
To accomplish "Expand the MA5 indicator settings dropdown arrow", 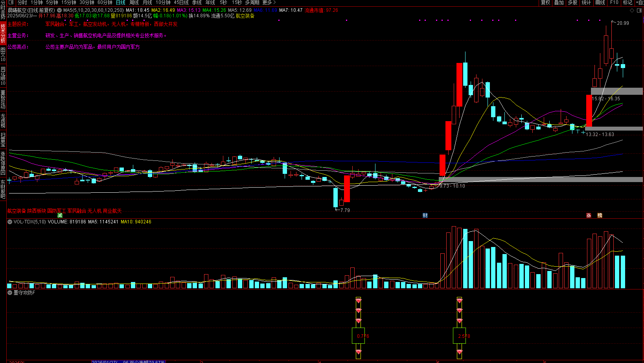I will point(59,10).
